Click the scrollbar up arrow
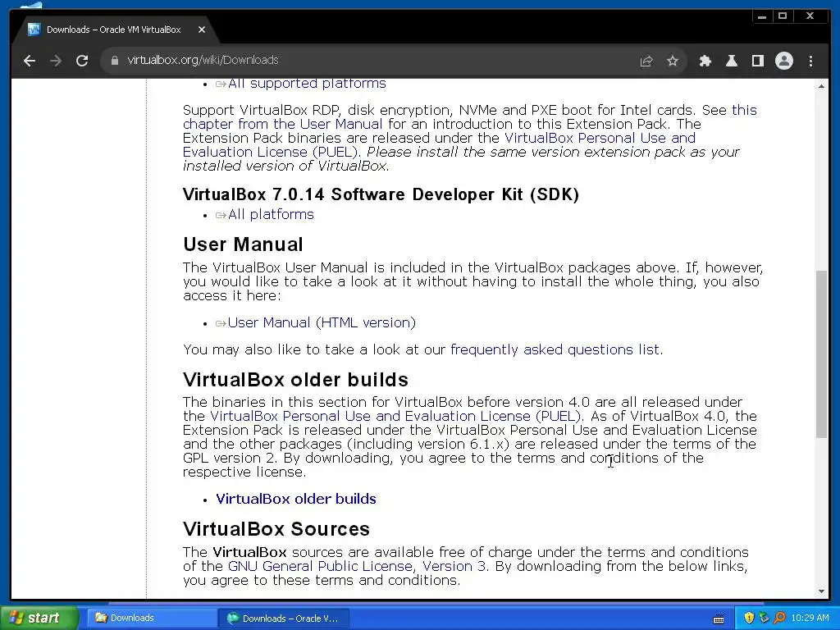 click(x=821, y=85)
